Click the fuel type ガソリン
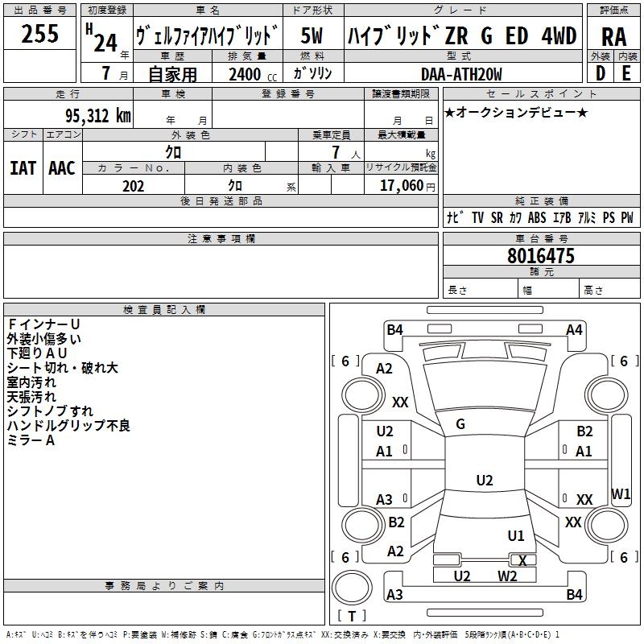The image size is (644, 644). click(312, 73)
